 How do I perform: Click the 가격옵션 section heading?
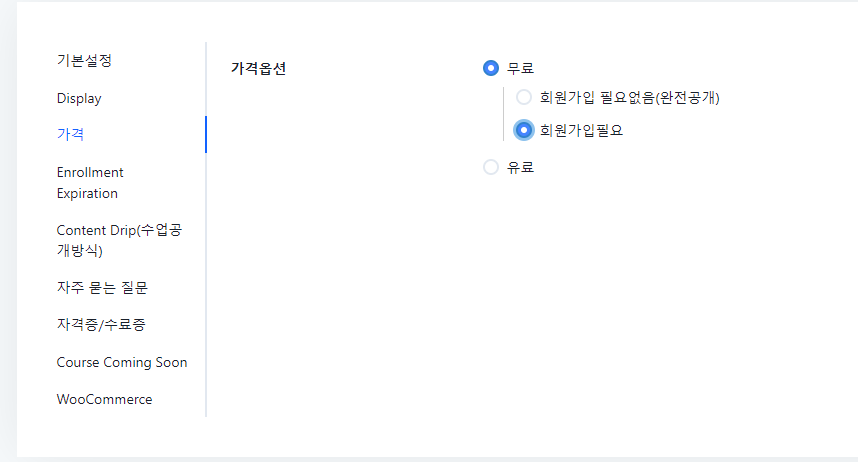[x=258, y=69]
